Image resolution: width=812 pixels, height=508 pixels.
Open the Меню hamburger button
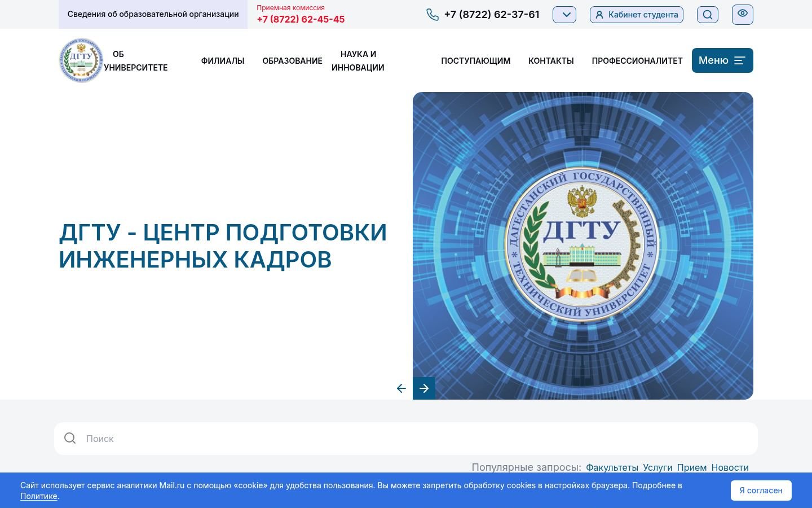[x=722, y=60]
